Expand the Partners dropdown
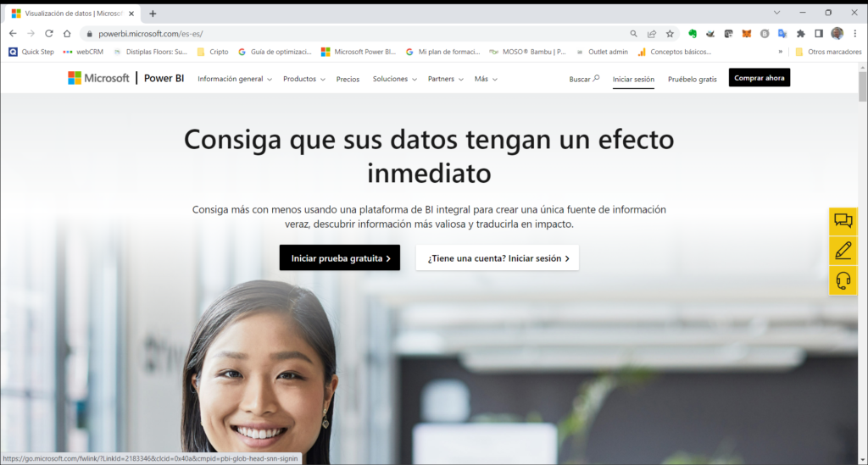The width and height of the screenshot is (868, 465). pyautogui.click(x=446, y=79)
